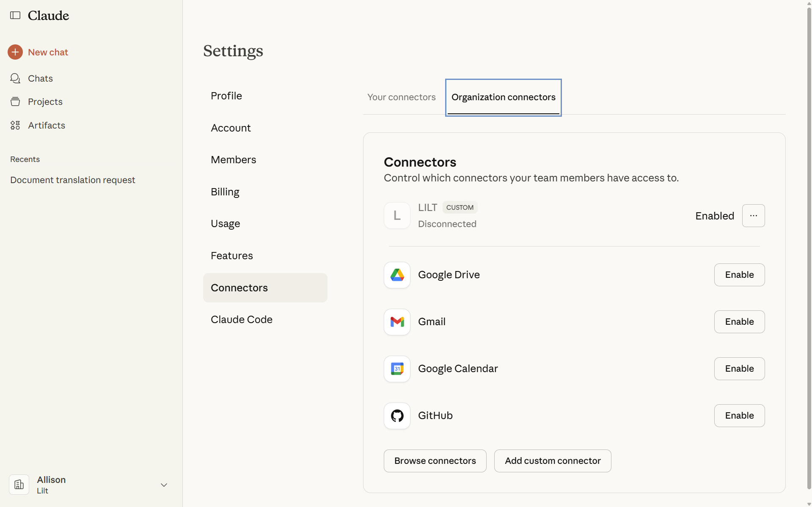Click the GitHub octocat icon
Screen dimensions: 812x507
[397, 416]
